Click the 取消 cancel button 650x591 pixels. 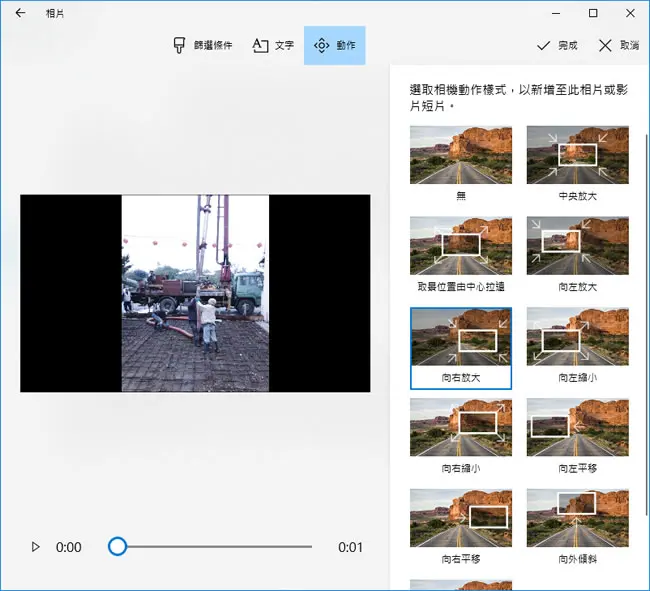[x=618, y=45]
